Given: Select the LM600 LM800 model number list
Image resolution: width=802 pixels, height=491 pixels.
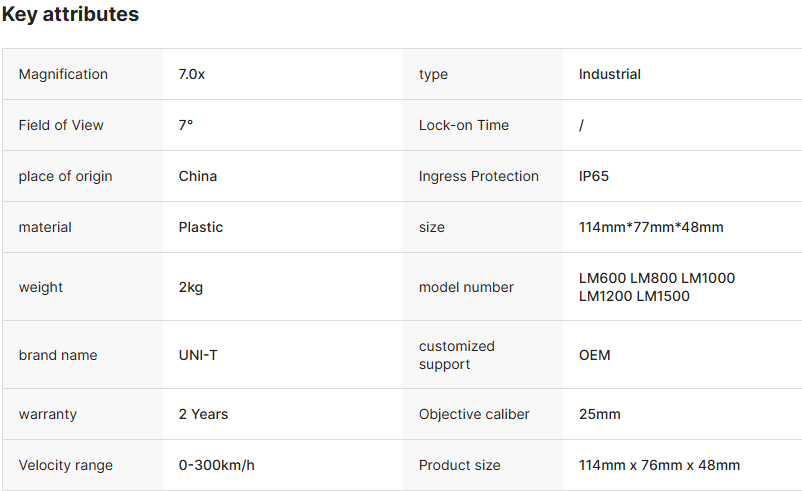Looking at the screenshot, I should [x=657, y=287].
